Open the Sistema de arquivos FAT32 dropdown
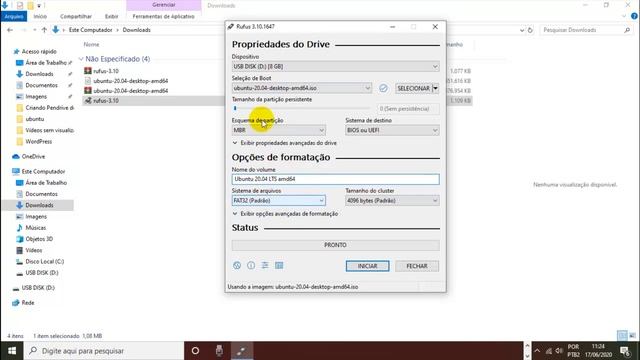640x360 pixels. point(278,201)
